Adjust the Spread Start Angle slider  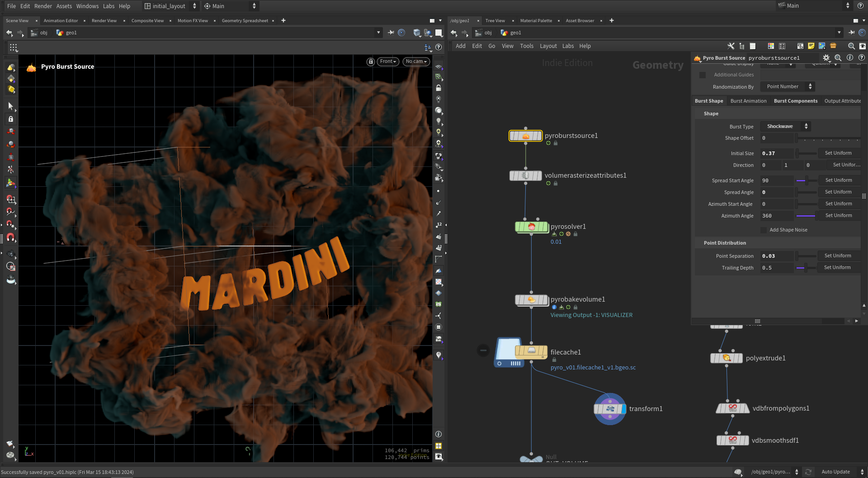coord(806,180)
